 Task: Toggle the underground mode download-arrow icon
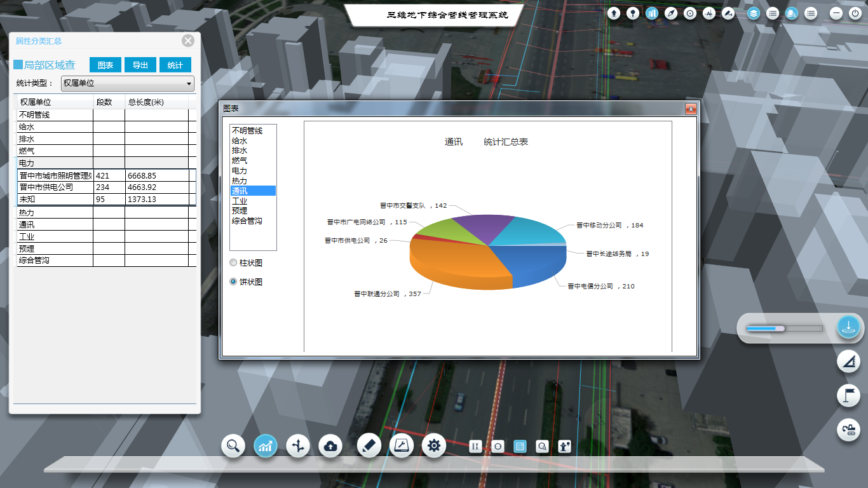point(848,328)
